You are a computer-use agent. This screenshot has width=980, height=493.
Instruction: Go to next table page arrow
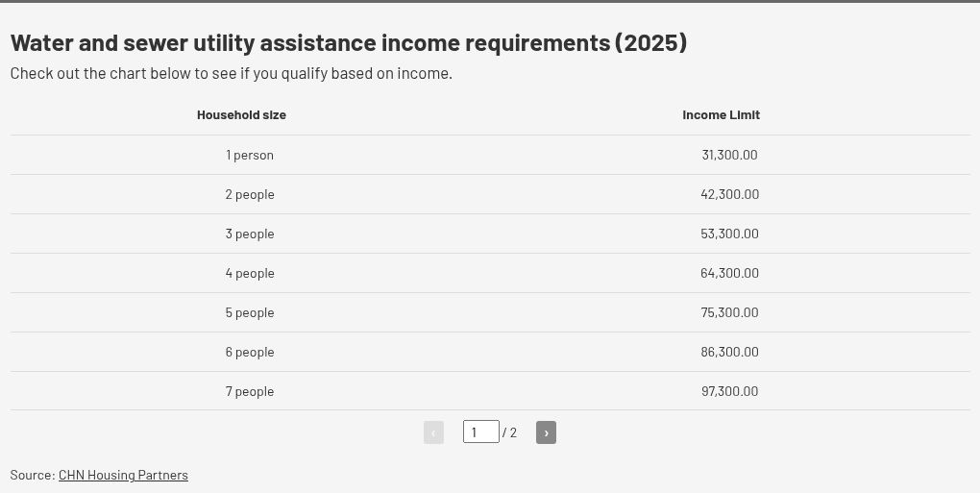pyautogui.click(x=546, y=432)
